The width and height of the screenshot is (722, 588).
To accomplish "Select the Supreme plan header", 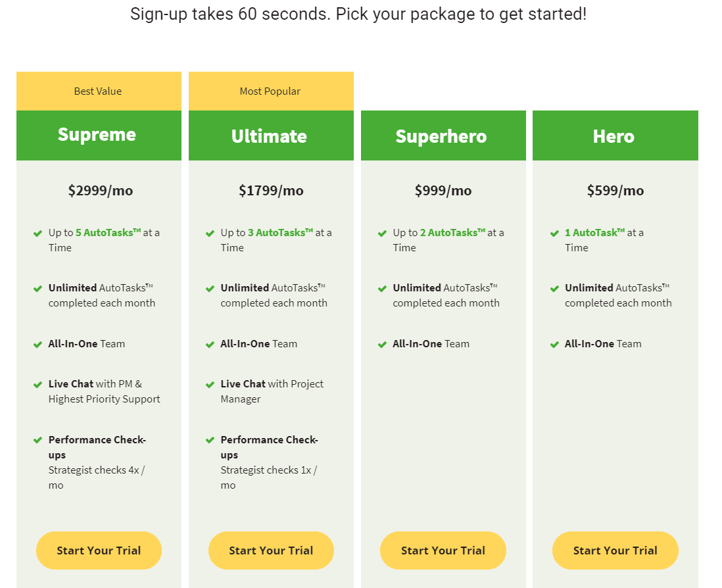I will pos(99,135).
